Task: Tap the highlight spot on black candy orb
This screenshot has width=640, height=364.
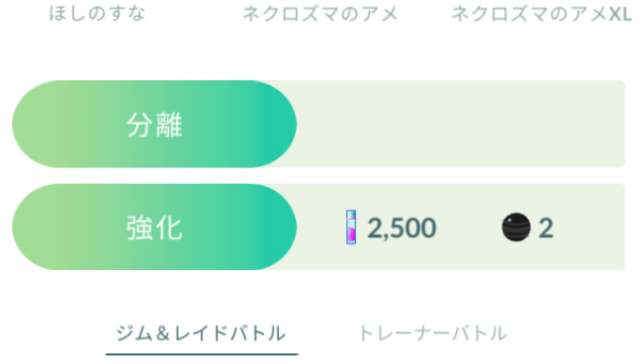Action: point(510,220)
